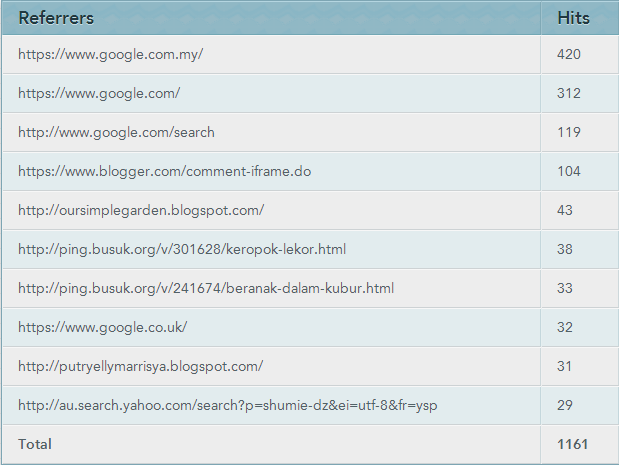Click the 1161 total hits value
This screenshot has width=619, height=465.
572,444
